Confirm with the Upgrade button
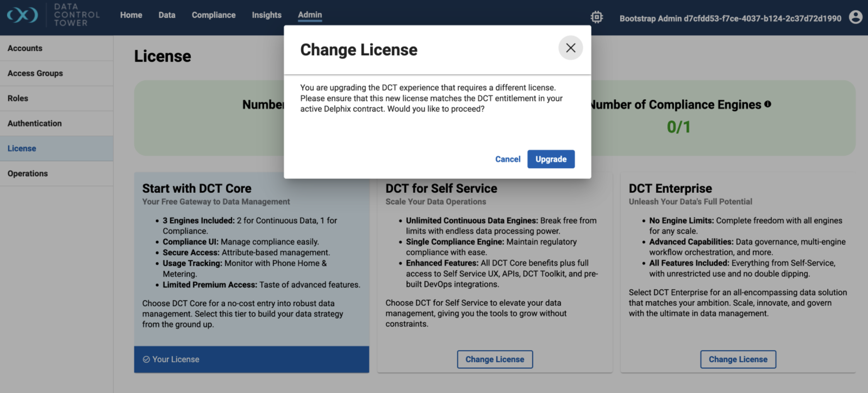The height and width of the screenshot is (393, 868). (x=550, y=159)
